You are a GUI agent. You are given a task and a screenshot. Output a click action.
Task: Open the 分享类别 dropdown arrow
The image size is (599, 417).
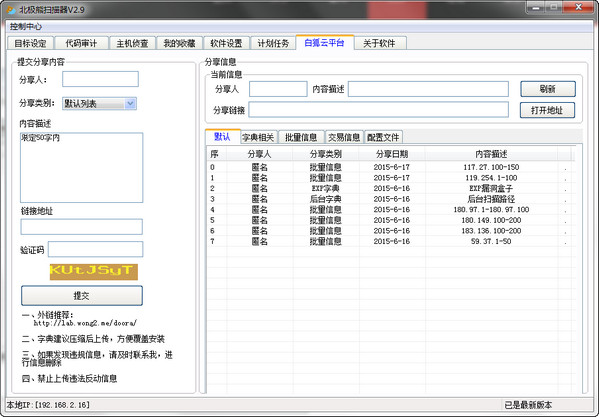click(130, 103)
